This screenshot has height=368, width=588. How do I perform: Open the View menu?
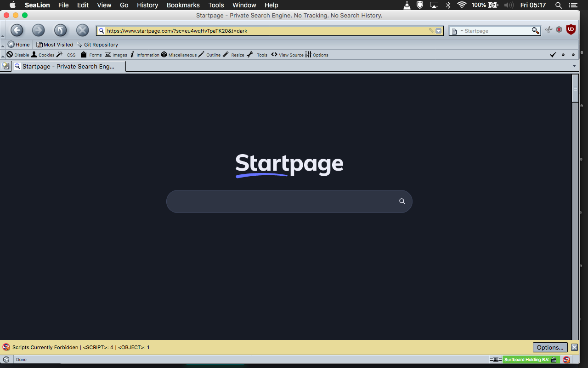click(104, 5)
